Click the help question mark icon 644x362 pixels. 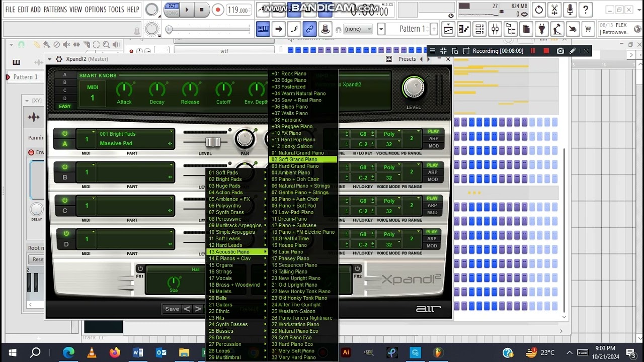586,10
